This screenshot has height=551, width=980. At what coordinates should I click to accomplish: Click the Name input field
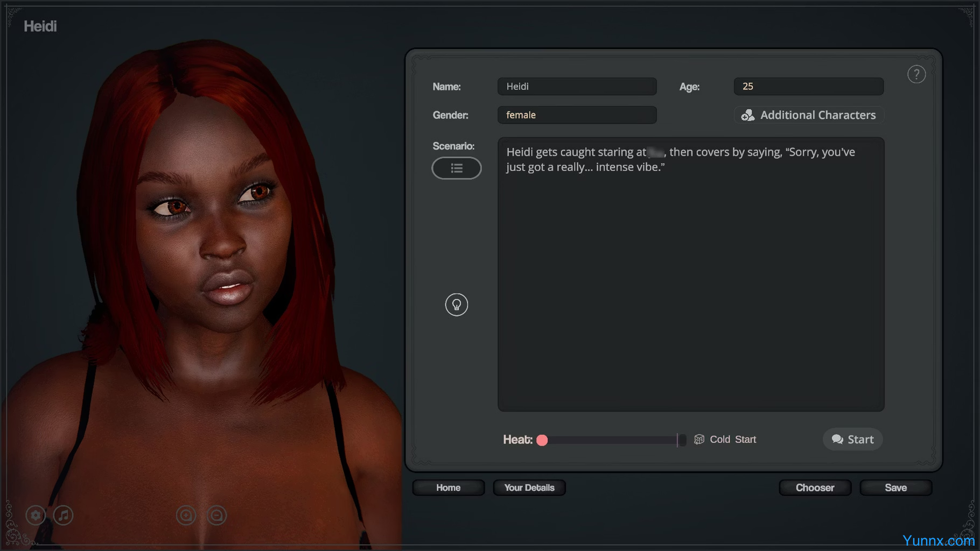[x=577, y=87]
